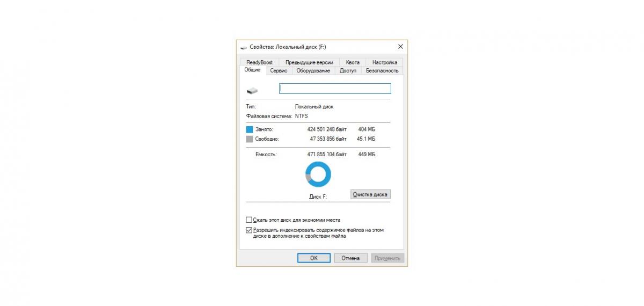Open the ReadyBoost tab
Viewport: 644px width, 306px height.
pyautogui.click(x=260, y=62)
